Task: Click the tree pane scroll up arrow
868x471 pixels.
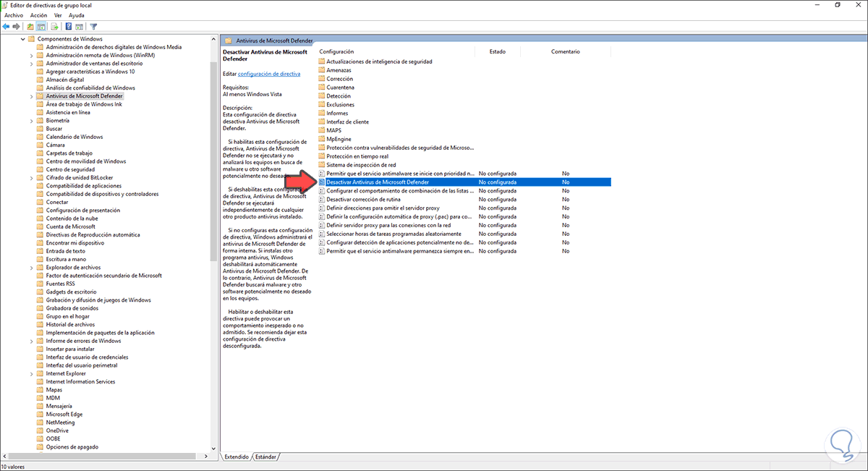Action: (x=213, y=39)
